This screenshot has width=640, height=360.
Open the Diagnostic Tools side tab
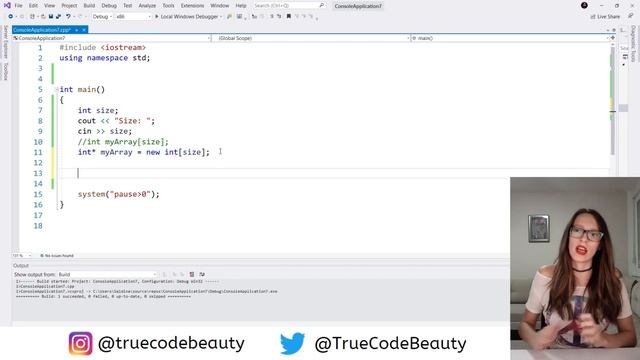(x=633, y=44)
